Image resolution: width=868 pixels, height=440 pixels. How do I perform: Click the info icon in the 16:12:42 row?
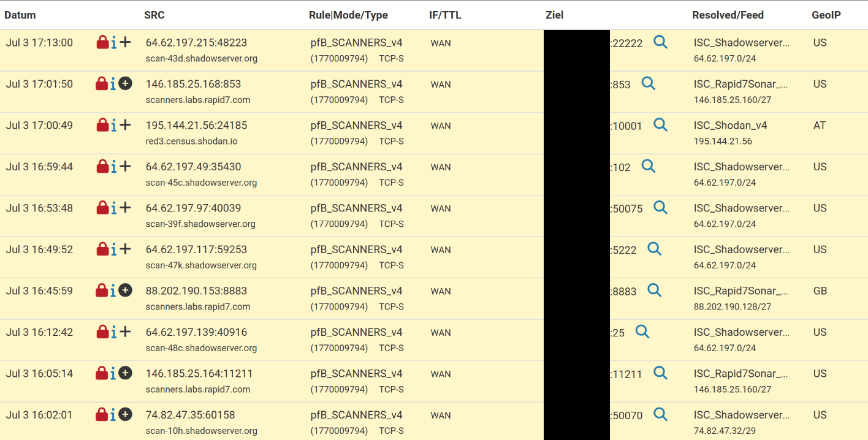[113, 332]
